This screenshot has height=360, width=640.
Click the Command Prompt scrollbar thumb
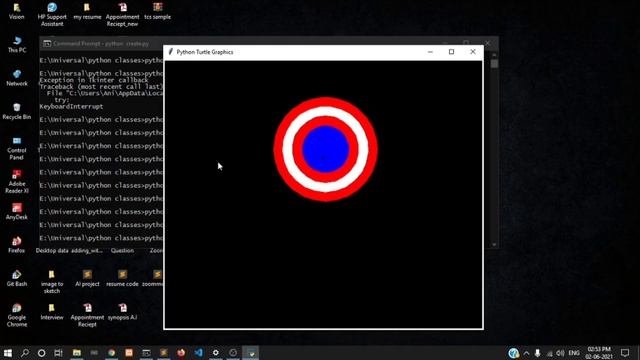click(494, 64)
